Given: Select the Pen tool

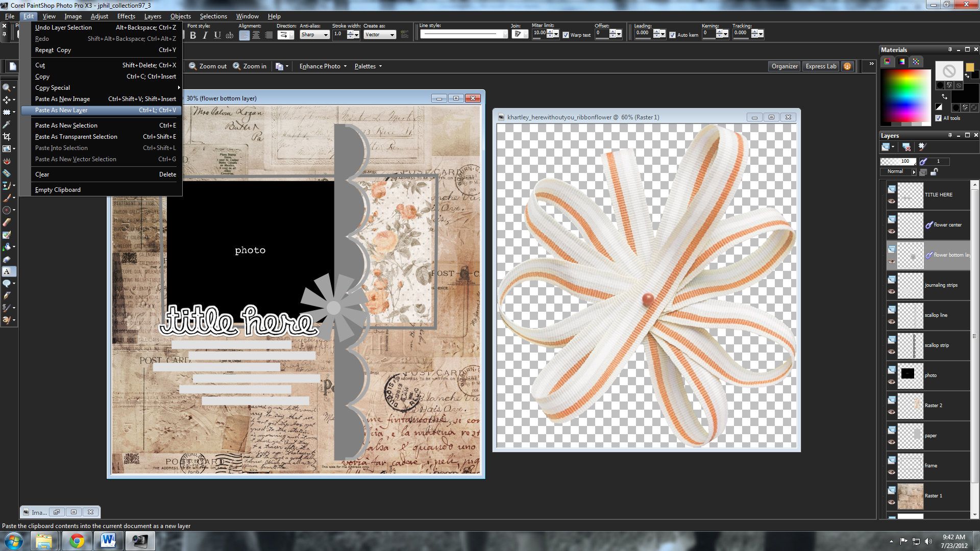Looking at the screenshot, I should [x=7, y=295].
